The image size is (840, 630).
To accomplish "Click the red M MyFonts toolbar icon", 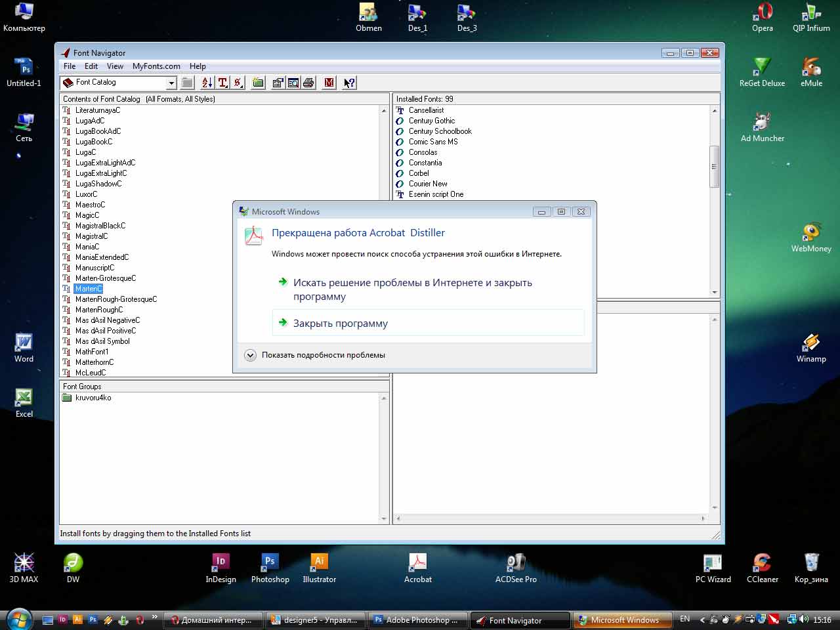I will pos(329,83).
